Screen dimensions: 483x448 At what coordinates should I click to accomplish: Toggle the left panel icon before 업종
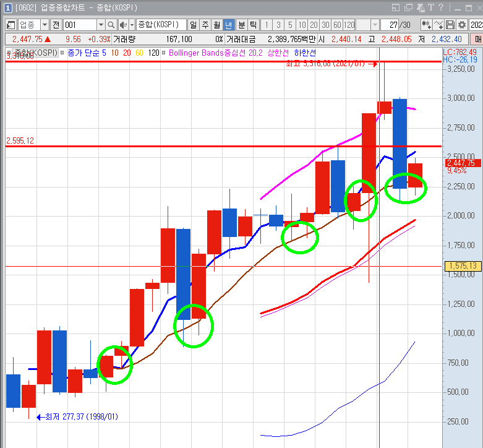tap(11, 25)
